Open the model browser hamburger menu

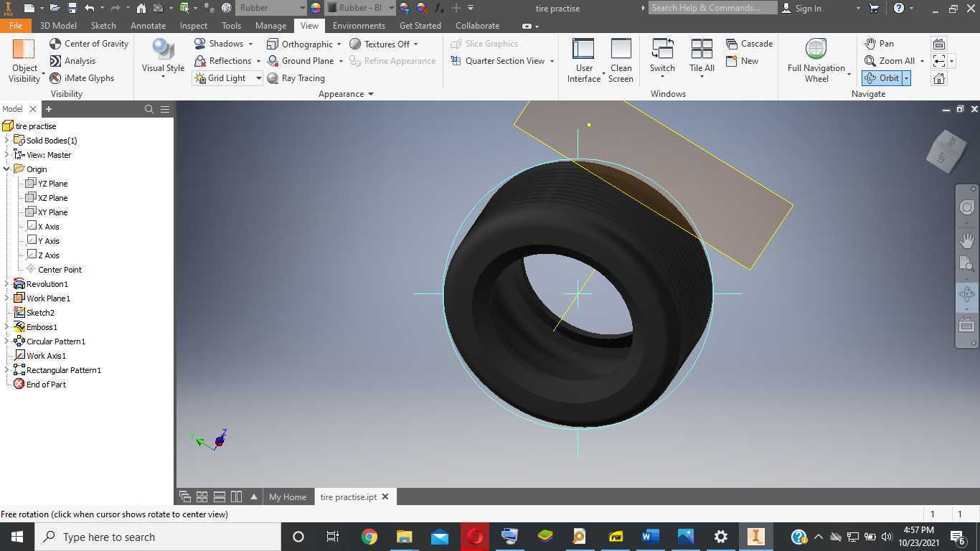pos(165,109)
